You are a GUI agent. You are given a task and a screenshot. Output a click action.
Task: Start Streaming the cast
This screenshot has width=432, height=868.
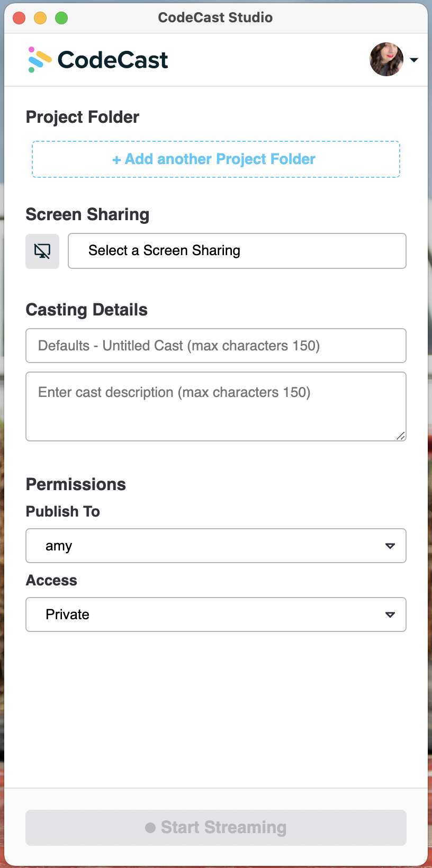216,828
